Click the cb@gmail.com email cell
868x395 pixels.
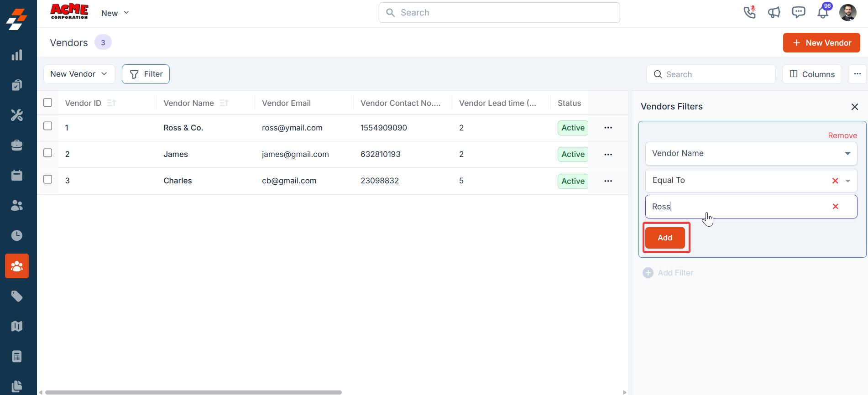click(289, 181)
